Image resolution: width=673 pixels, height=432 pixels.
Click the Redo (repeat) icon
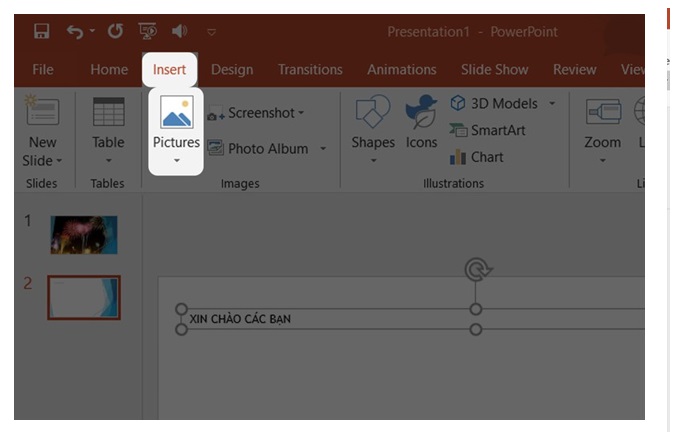click(x=115, y=31)
